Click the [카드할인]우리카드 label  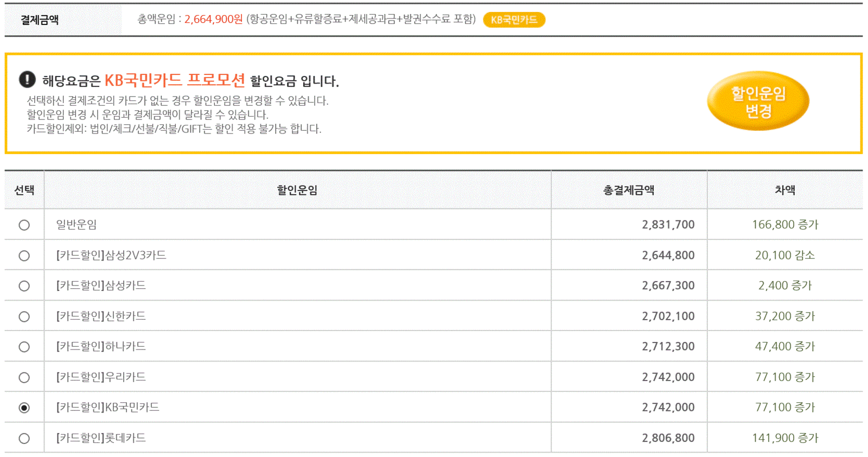[101, 377]
